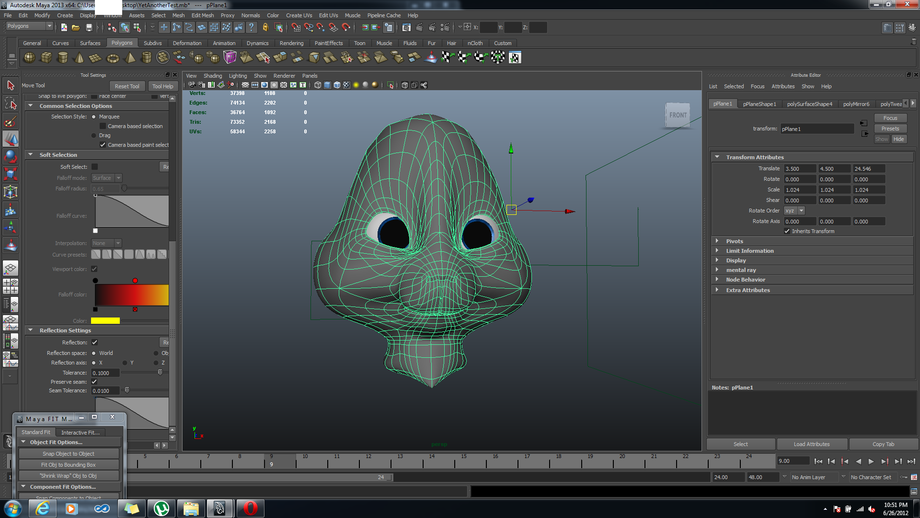
Task: Open the Edit Mesh menu
Action: (x=202, y=15)
